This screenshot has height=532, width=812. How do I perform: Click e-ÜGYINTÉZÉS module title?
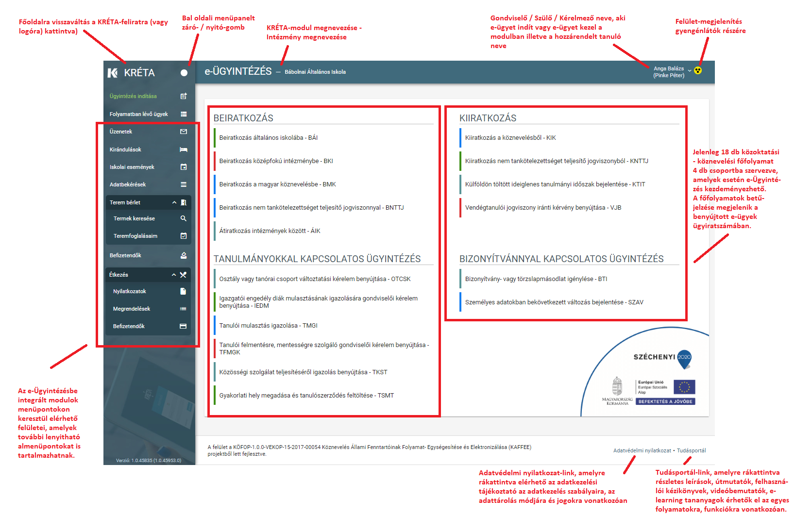238,71
